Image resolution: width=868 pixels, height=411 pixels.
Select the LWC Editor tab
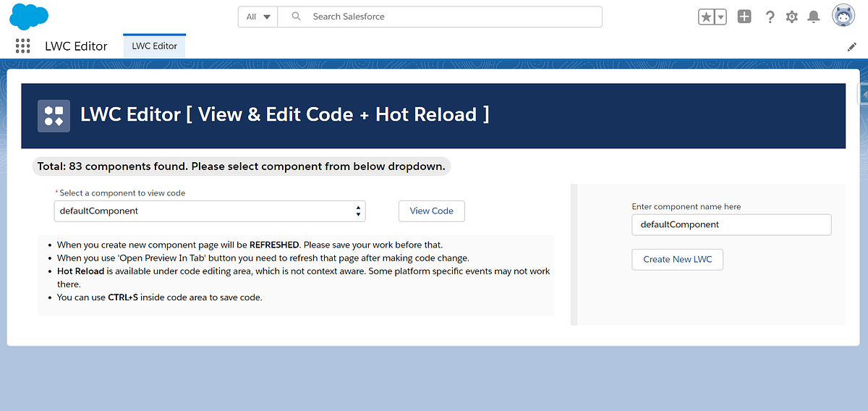click(x=155, y=46)
